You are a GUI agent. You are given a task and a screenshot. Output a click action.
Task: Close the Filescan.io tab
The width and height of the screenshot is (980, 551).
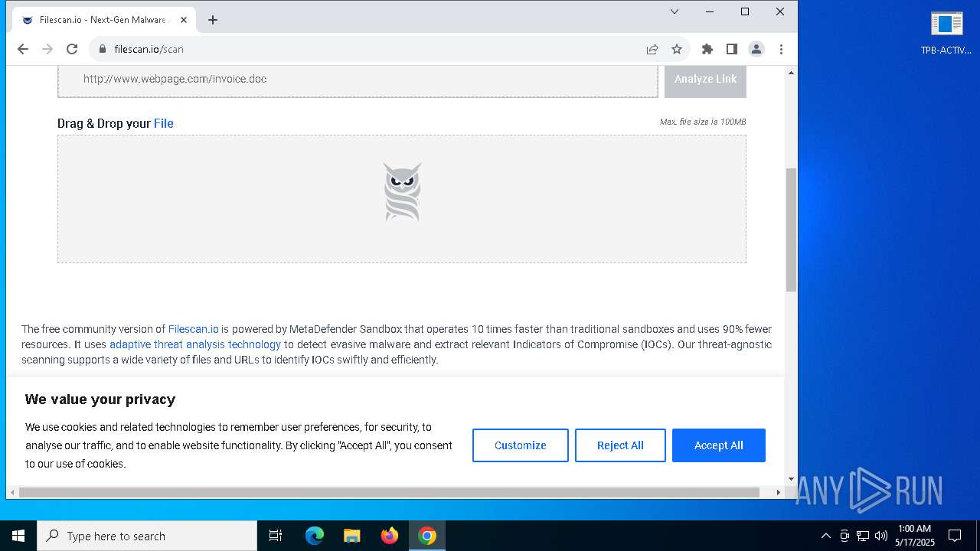[x=184, y=20]
